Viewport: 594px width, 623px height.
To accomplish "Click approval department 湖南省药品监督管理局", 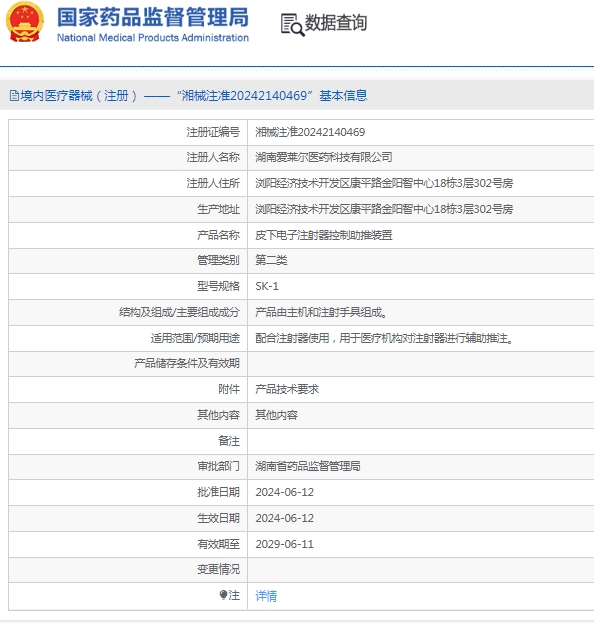I will click(308, 466).
